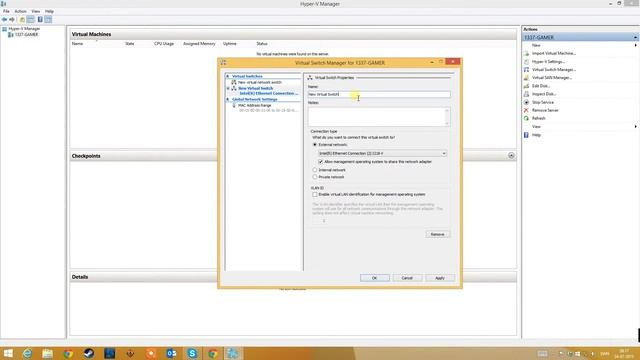This screenshot has height=360, width=640.
Task: Collapse the Global Network Settings section
Action: (x=228, y=99)
